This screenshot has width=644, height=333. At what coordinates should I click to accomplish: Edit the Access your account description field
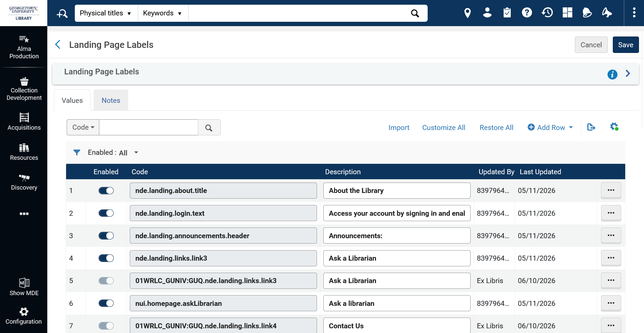tap(397, 213)
